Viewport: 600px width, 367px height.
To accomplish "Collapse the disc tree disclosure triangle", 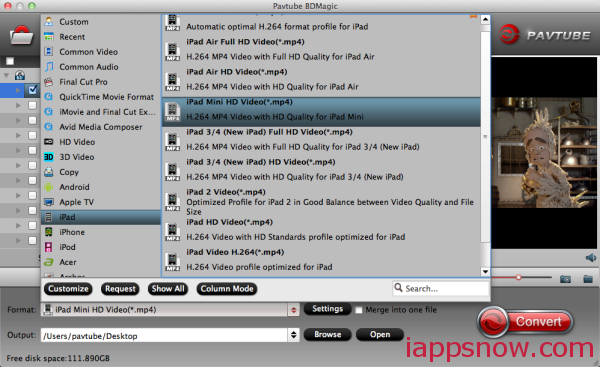I will [x=6, y=75].
